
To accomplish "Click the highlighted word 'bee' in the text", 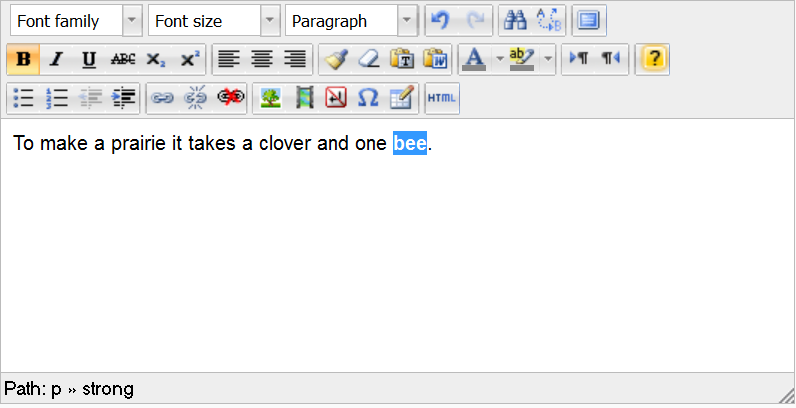I will pos(410,144).
